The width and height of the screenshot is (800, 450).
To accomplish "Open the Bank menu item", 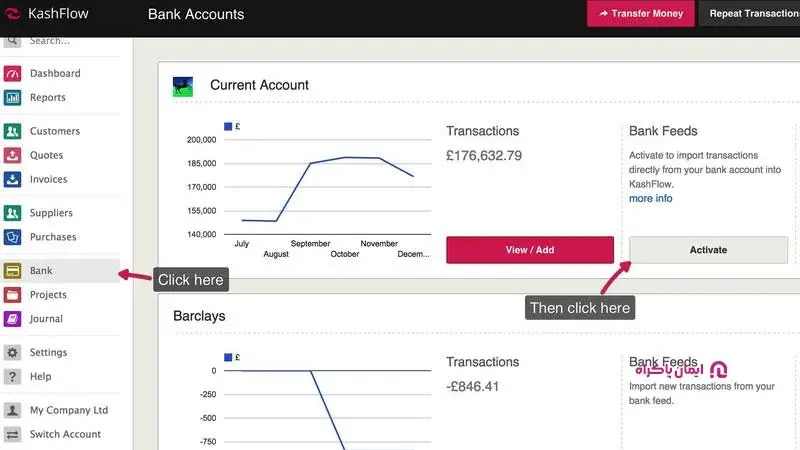I will pos(41,271).
